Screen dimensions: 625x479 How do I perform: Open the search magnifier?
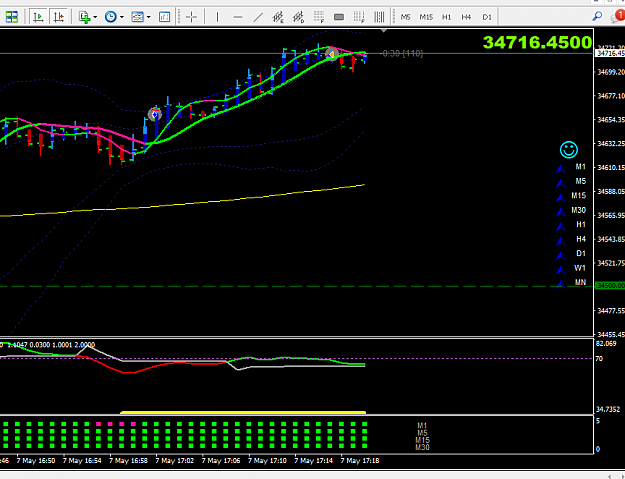click(x=597, y=17)
